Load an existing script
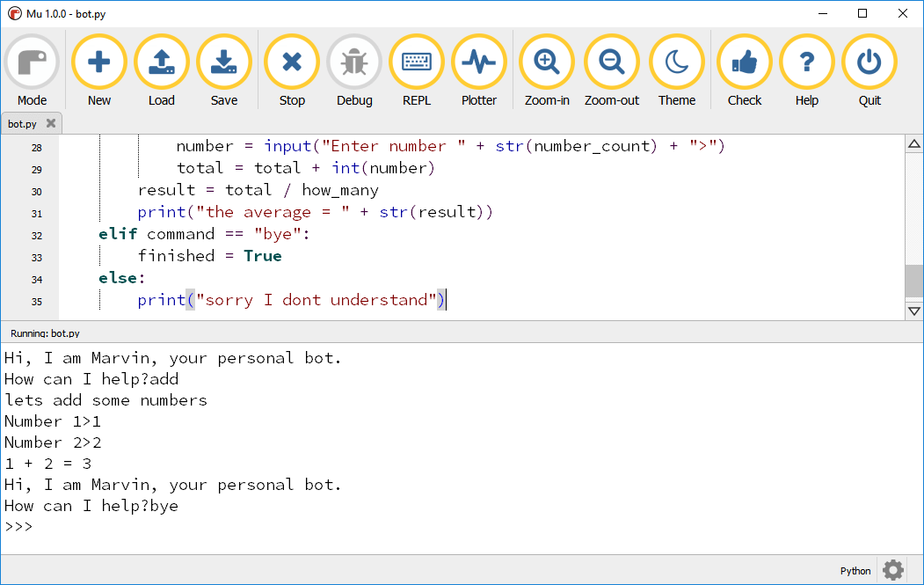Viewport: 924px width, 585px height. coord(161,62)
